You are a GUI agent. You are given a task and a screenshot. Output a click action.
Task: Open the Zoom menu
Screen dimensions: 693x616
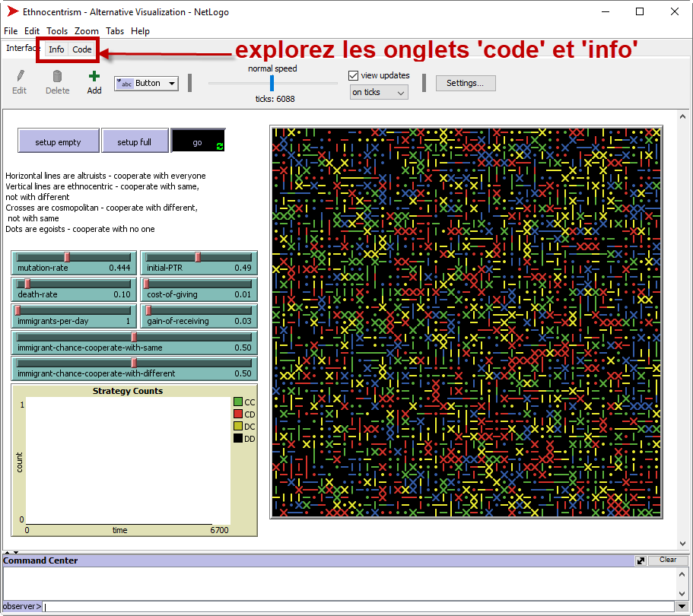(87, 31)
